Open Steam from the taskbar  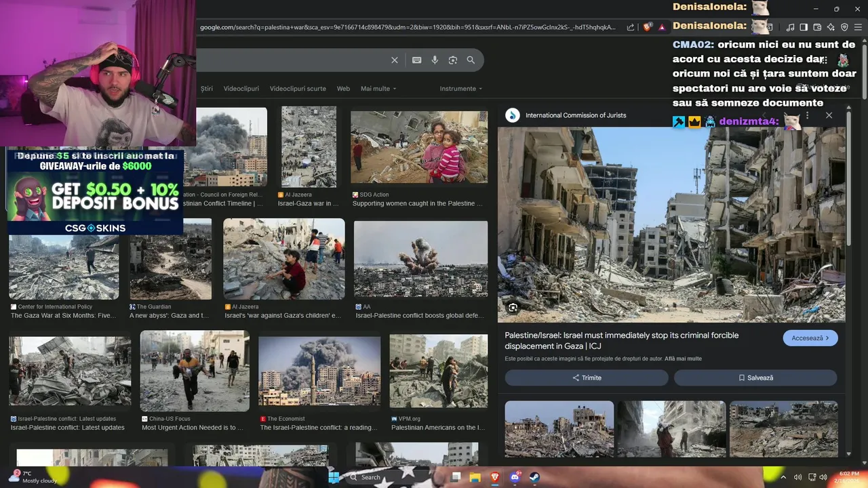(x=534, y=477)
